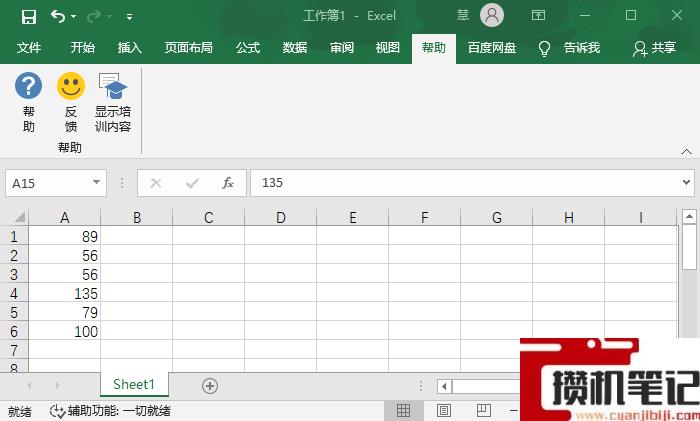Screen dimensions: 700x421
Task: Go to the previous sheet tab arrow
Action: (29, 385)
